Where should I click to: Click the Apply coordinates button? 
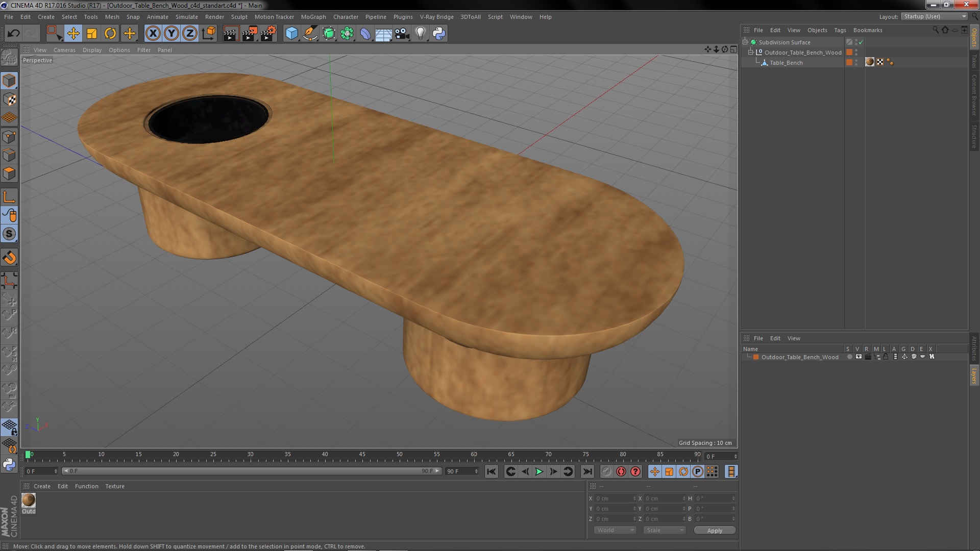[x=715, y=531]
